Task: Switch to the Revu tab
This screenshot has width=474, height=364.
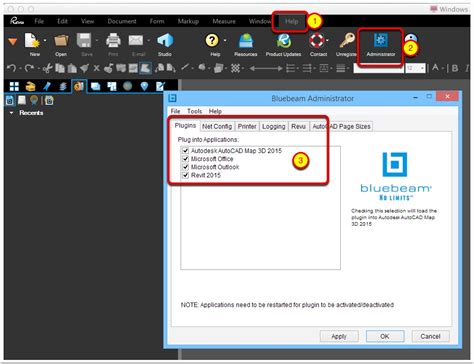Action: tap(298, 127)
